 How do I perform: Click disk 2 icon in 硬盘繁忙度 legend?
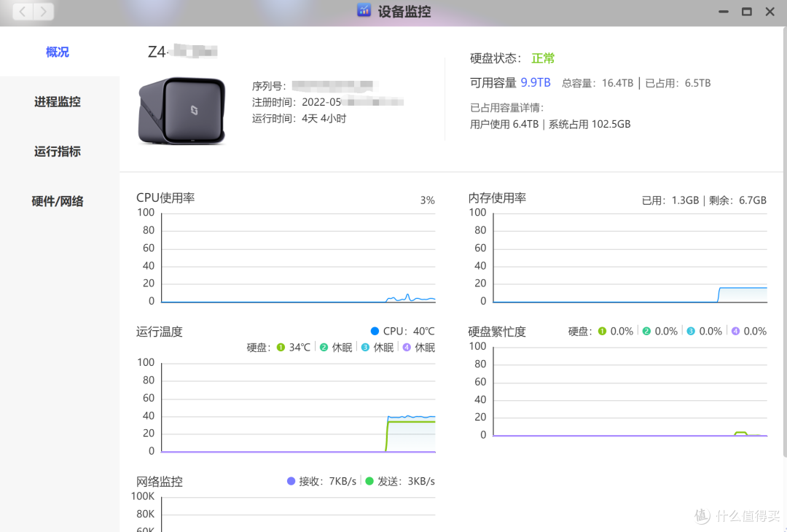pos(646,332)
